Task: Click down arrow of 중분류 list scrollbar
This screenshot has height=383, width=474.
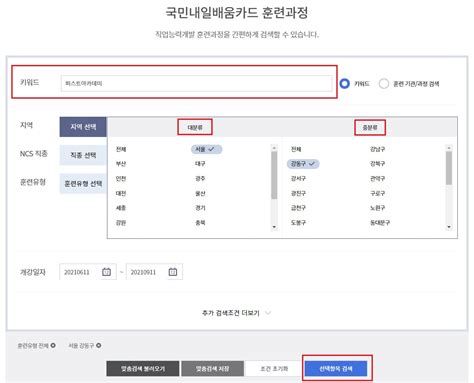Action: 449,227
